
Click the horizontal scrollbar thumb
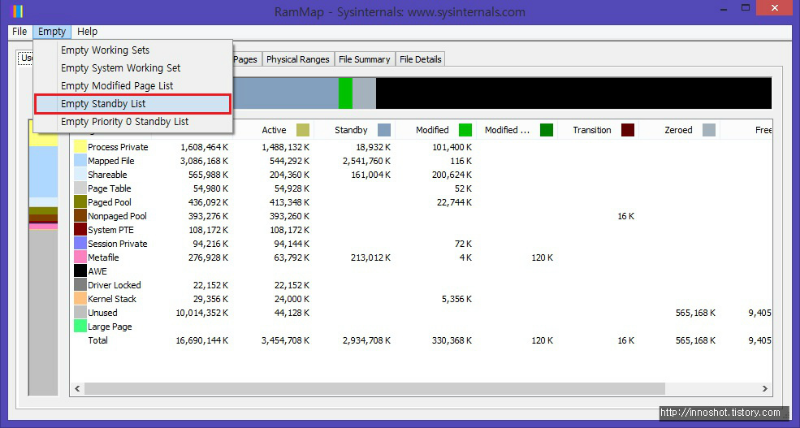point(375,389)
